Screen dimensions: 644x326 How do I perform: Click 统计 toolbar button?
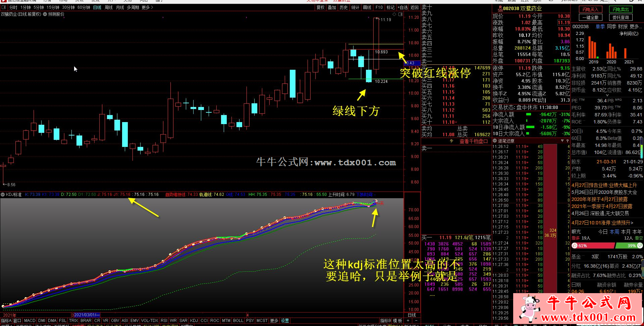pos(355,7)
